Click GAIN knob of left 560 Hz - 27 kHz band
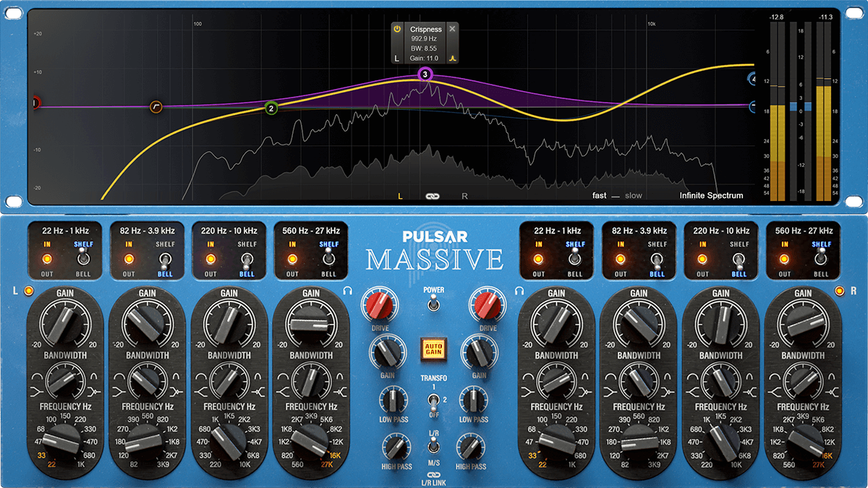Viewport: 868px width, 488px height. (311, 323)
